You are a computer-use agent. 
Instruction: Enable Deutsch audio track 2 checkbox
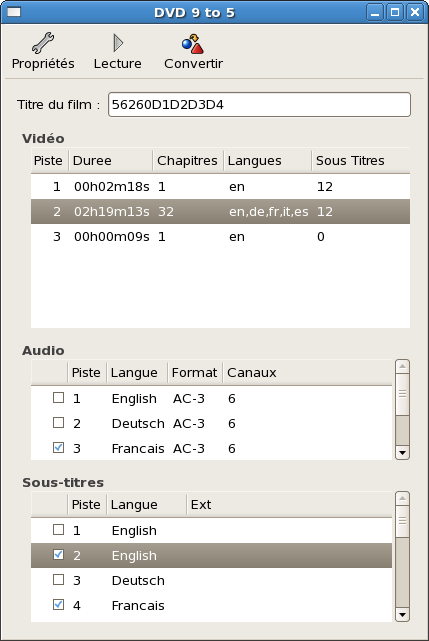coord(58,423)
